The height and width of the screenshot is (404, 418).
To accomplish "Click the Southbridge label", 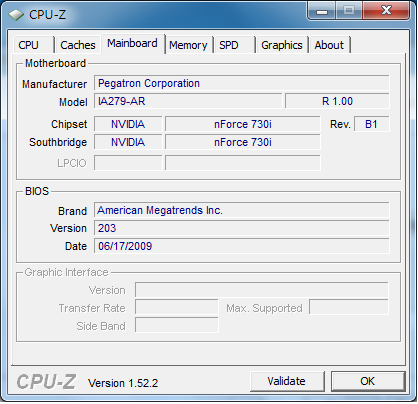I will pos(58,142).
